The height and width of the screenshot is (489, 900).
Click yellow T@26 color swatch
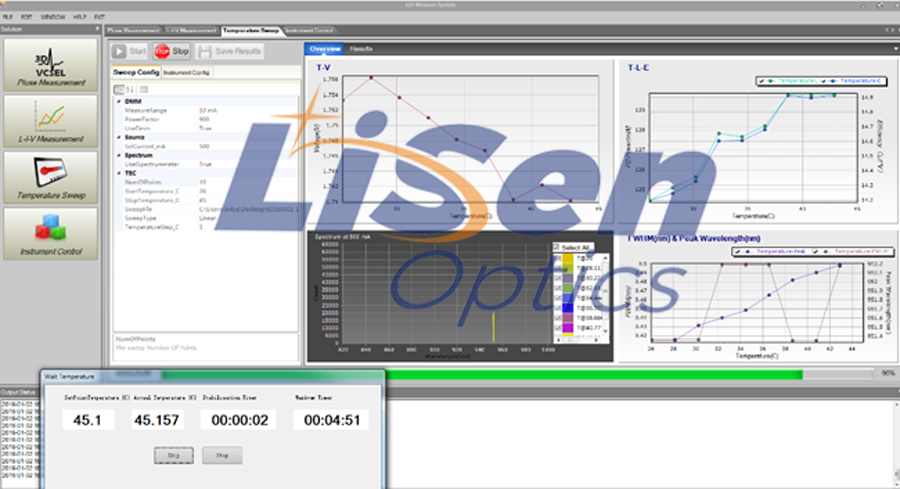(x=568, y=259)
